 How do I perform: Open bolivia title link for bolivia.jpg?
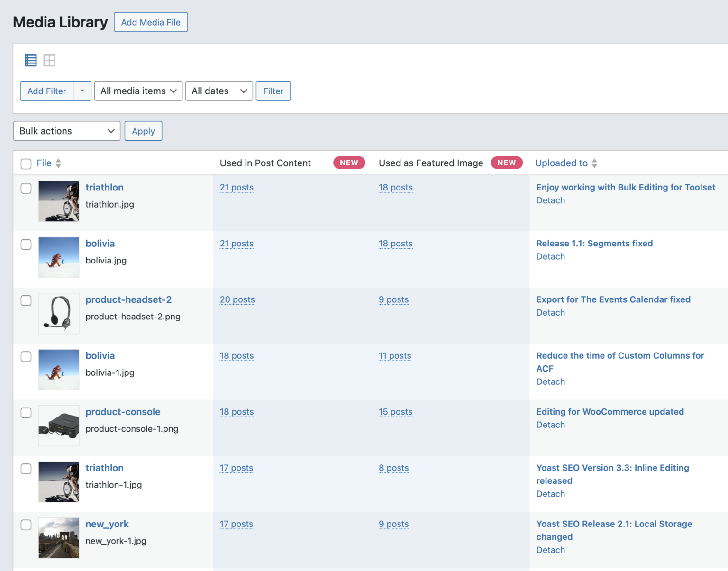100,244
